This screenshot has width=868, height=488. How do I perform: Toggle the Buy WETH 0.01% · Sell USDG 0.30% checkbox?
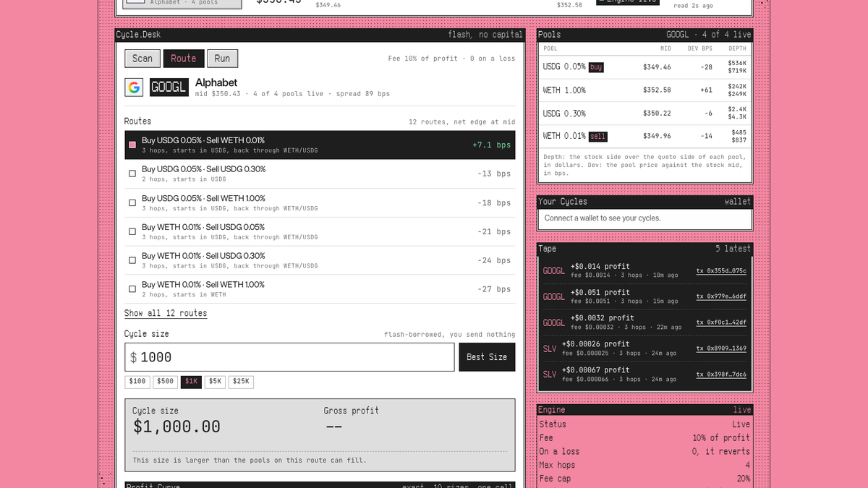pos(132,260)
